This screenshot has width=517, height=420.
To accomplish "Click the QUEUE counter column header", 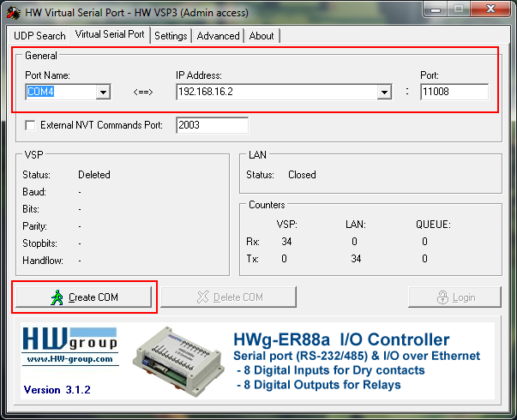I will pyautogui.click(x=433, y=225).
